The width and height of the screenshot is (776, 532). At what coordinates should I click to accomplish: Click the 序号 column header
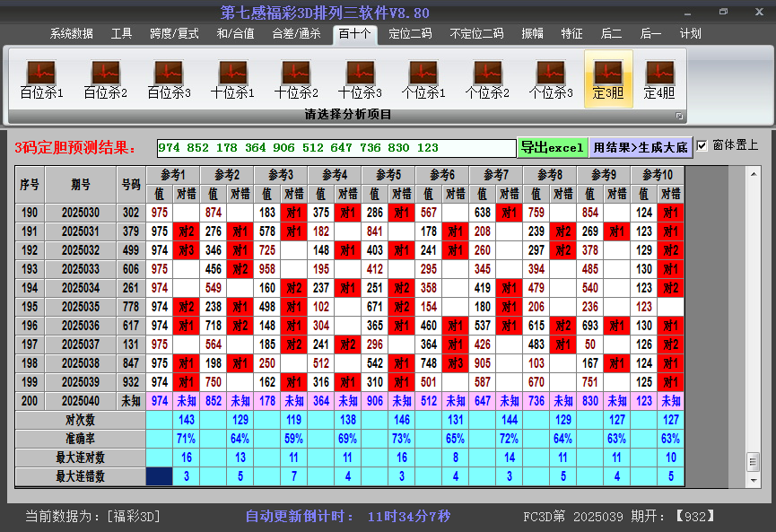(30, 185)
